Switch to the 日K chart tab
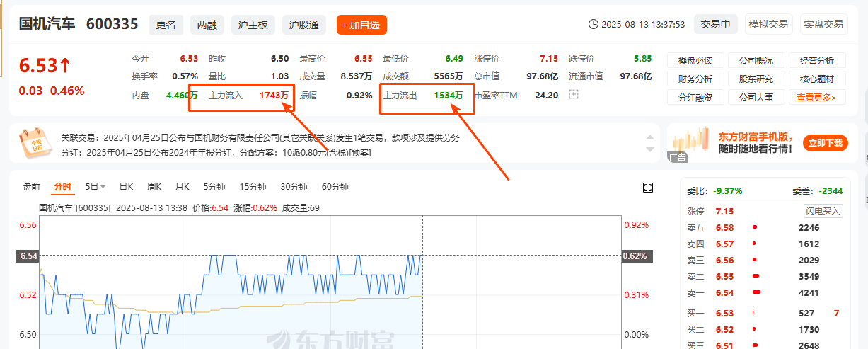Image resolution: width=868 pixels, height=349 pixels. 126,187
